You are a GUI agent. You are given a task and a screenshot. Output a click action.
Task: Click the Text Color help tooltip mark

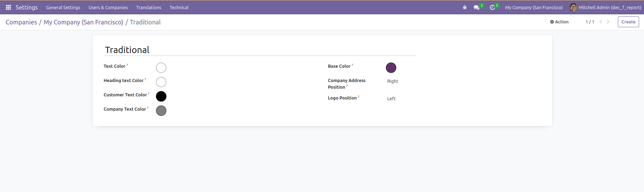tap(127, 65)
